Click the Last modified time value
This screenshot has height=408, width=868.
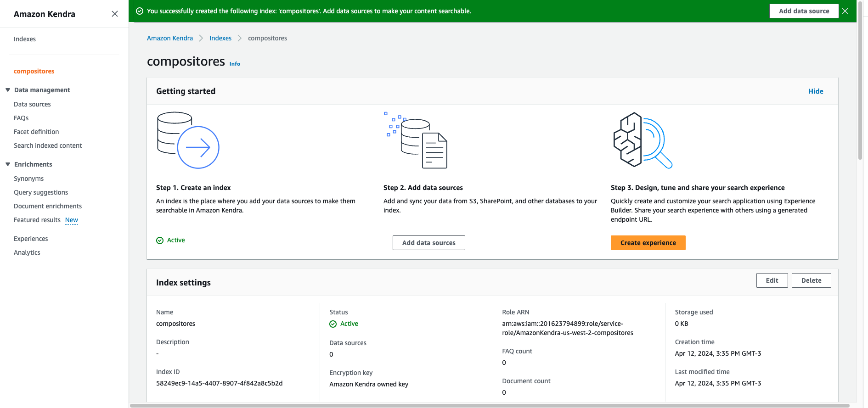point(718,383)
